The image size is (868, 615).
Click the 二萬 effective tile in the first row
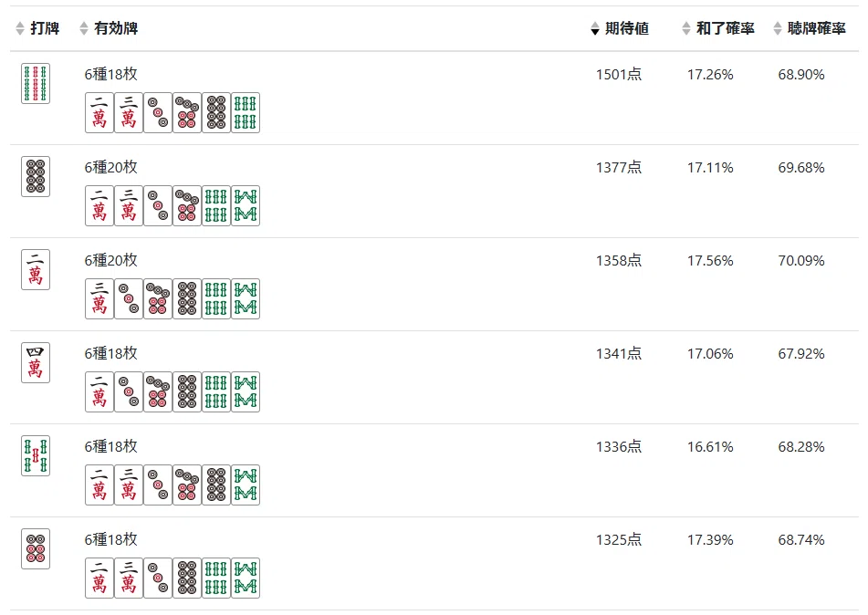point(99,113)
